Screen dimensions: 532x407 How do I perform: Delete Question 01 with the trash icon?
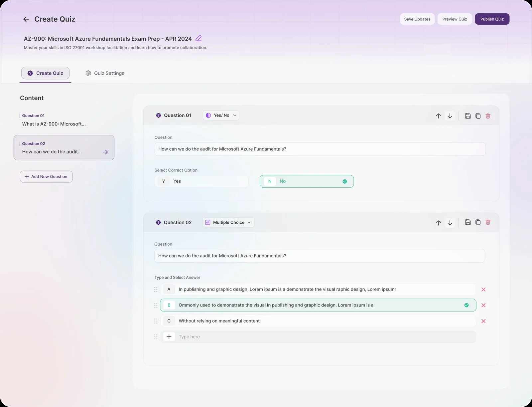coord(488,116)
